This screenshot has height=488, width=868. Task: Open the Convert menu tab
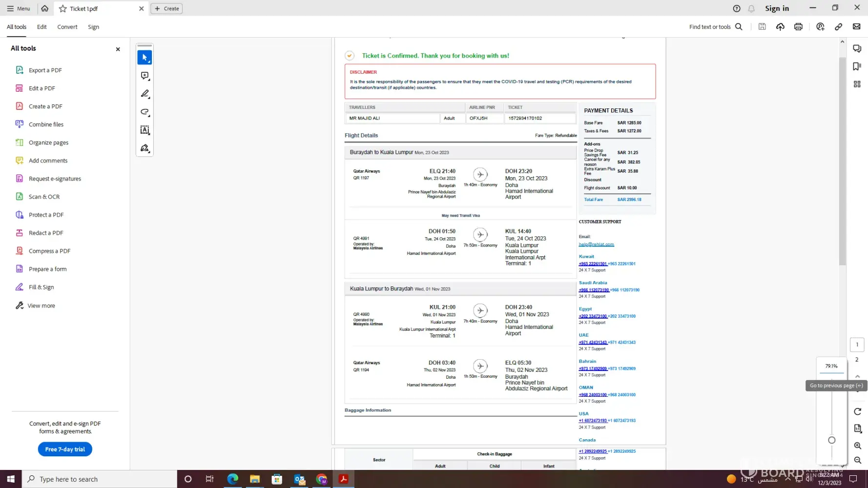point(67,27)
